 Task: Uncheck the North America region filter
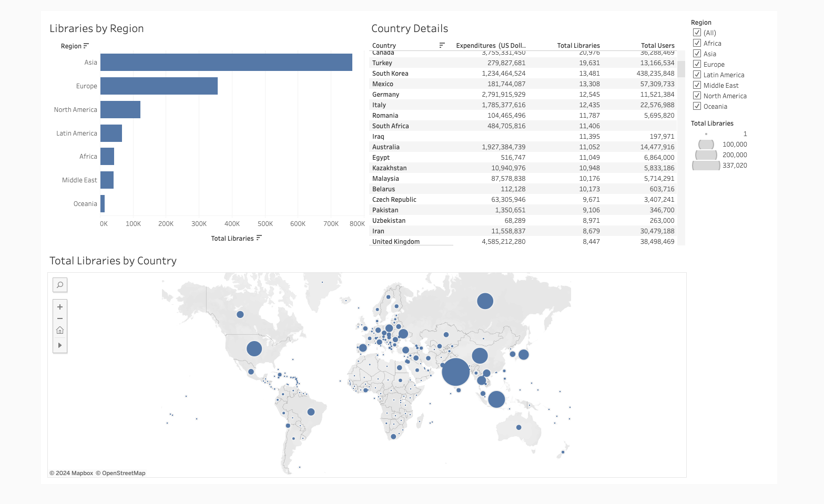tap(697, 96)
